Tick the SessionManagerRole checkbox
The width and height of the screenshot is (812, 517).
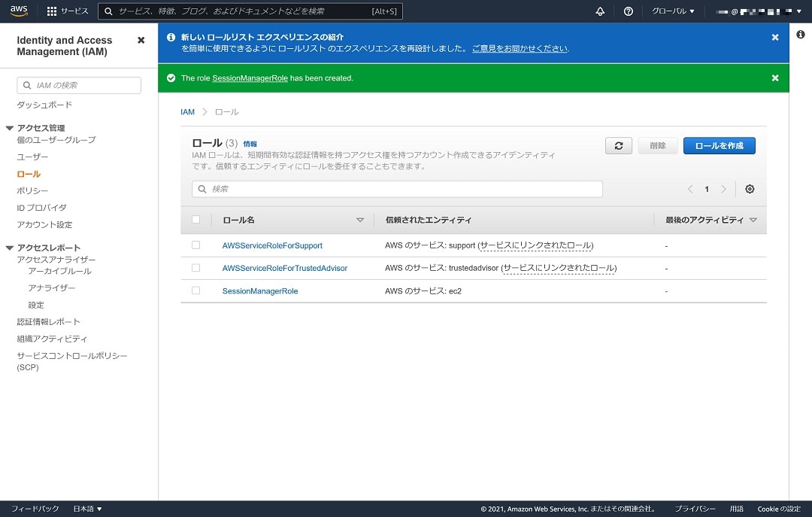195,290
